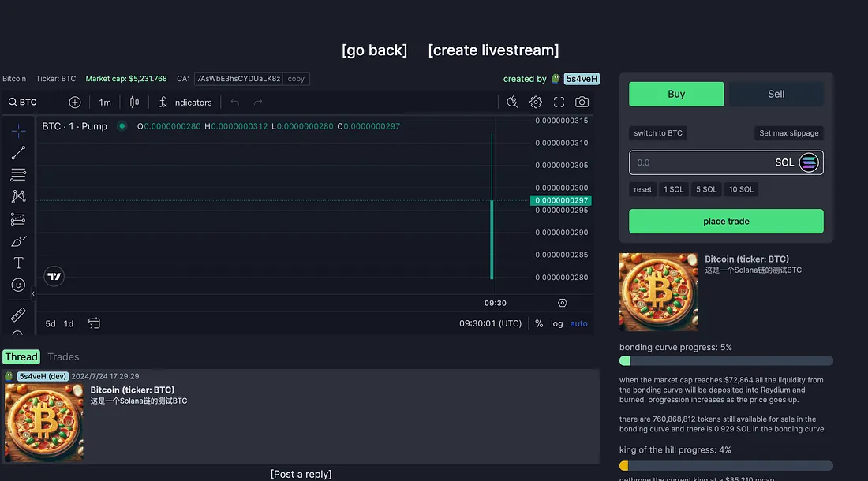Screen dimensions: 868x481
Task: Click the go back link
Action: [374, 50]
